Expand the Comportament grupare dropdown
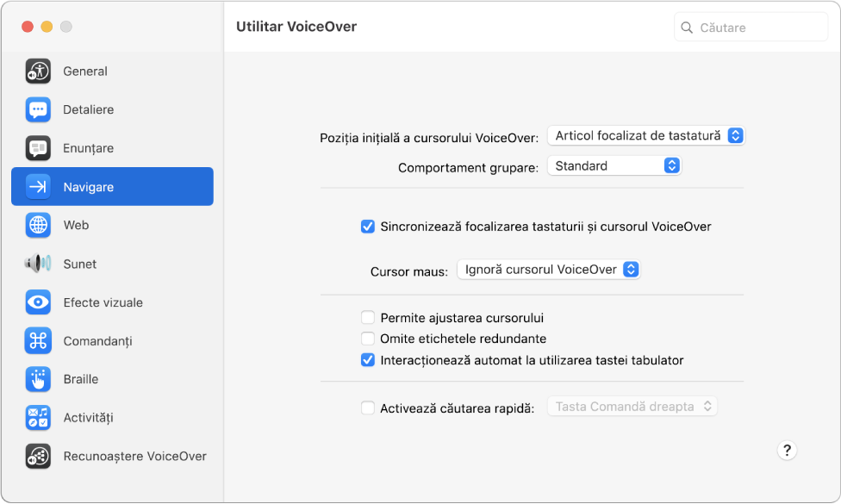Viewport: 841px width, 504px height. [614, 165]
